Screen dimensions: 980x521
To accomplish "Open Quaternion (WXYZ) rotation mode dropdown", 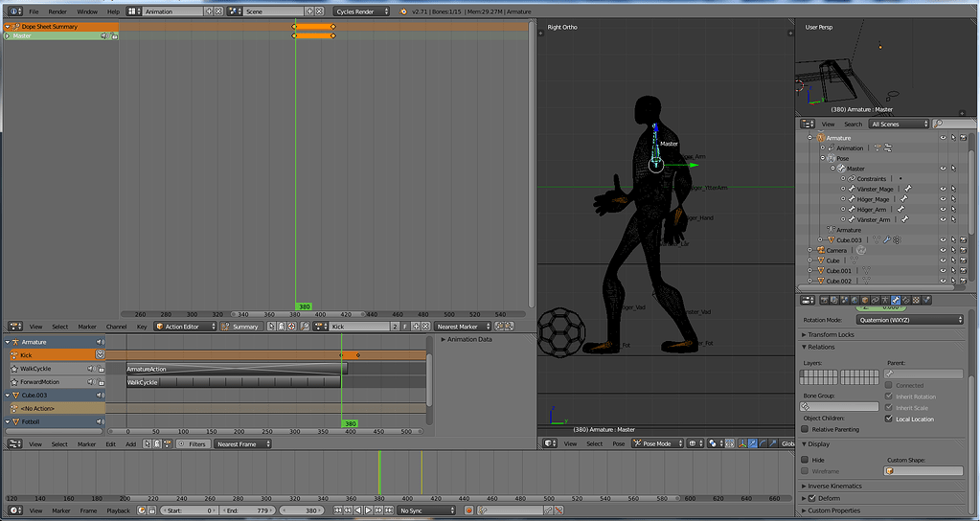I will point(909,320).
